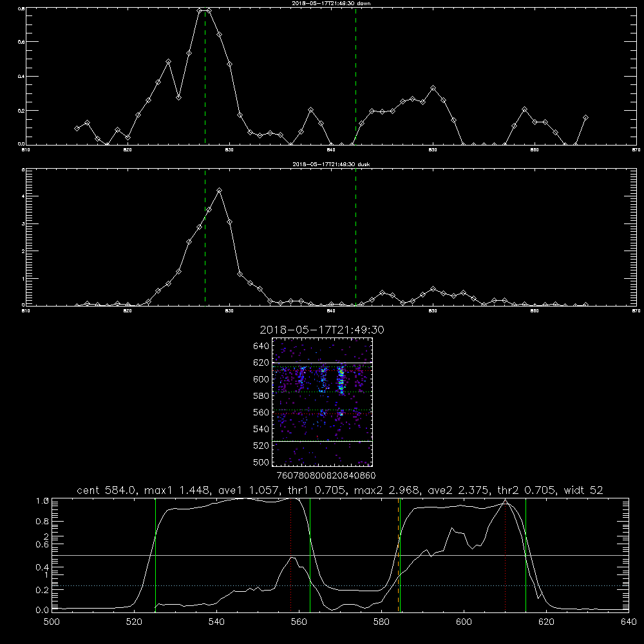
Task: Click heatmap y-axis label 500
Action: pyautogui.click(x=261, y=462)
